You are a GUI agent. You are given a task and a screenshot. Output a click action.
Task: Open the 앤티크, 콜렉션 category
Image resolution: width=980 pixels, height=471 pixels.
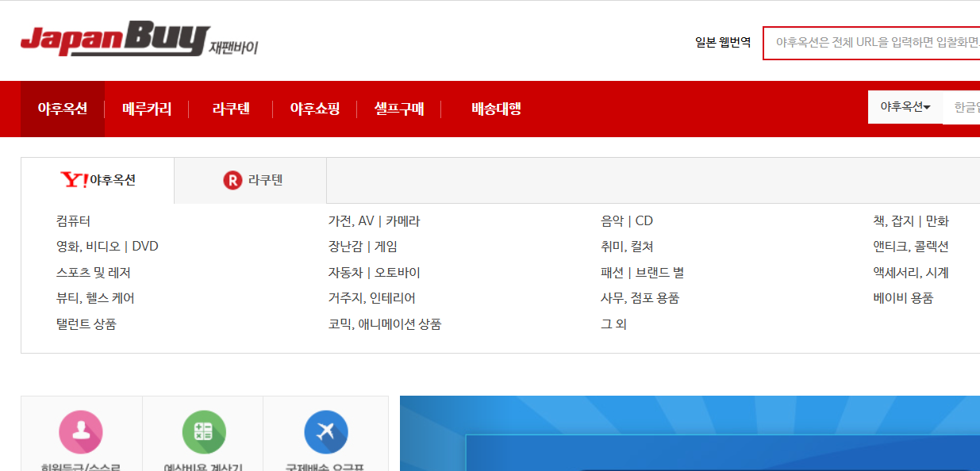(911, 247)
